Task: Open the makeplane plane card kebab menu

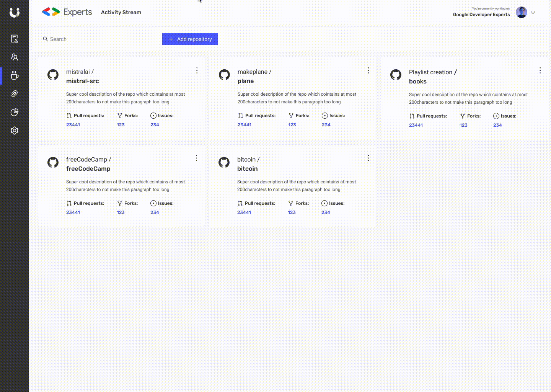Action: (368, 70)
